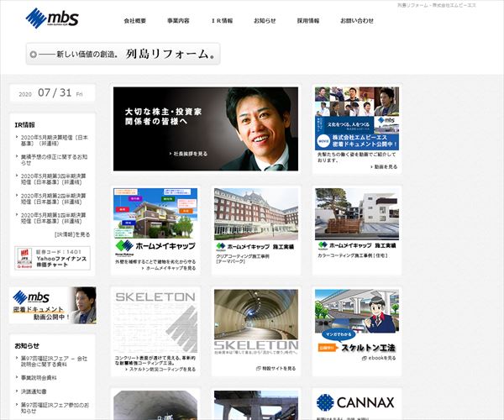This screenshot has height=420, width=504.
Task: Click the president message hero banner
Action: click(x=206, y=129)
